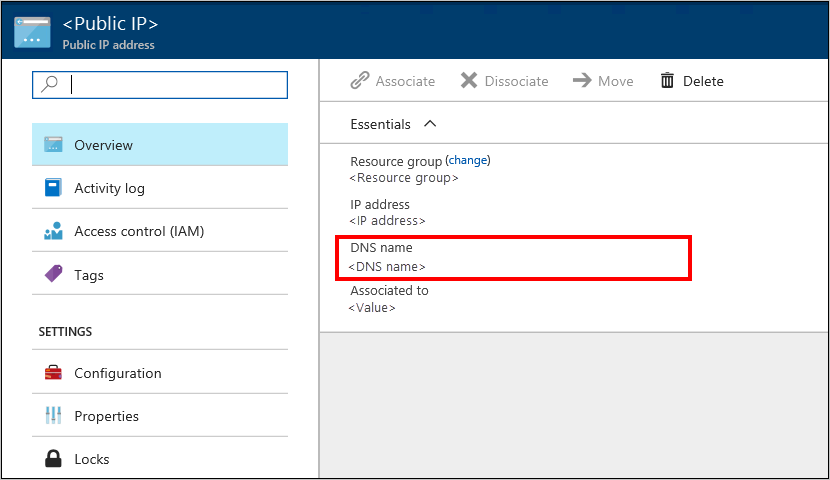830x480 pixels.
Task: Follow the Resource group change link
Action: 467,160
